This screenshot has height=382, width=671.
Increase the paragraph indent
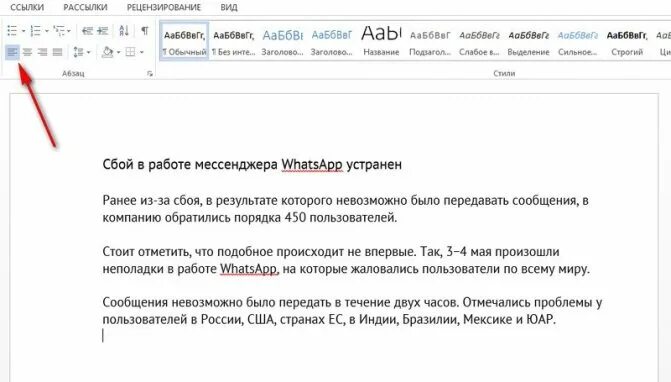pyautogui.click(x=103, y=31)
